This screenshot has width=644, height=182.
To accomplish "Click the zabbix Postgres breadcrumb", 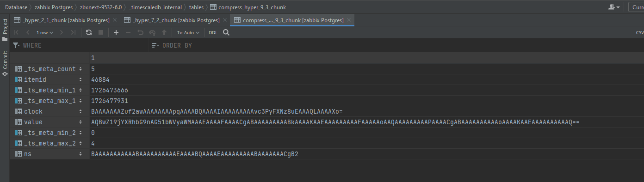I will click(x=54, y=7).
